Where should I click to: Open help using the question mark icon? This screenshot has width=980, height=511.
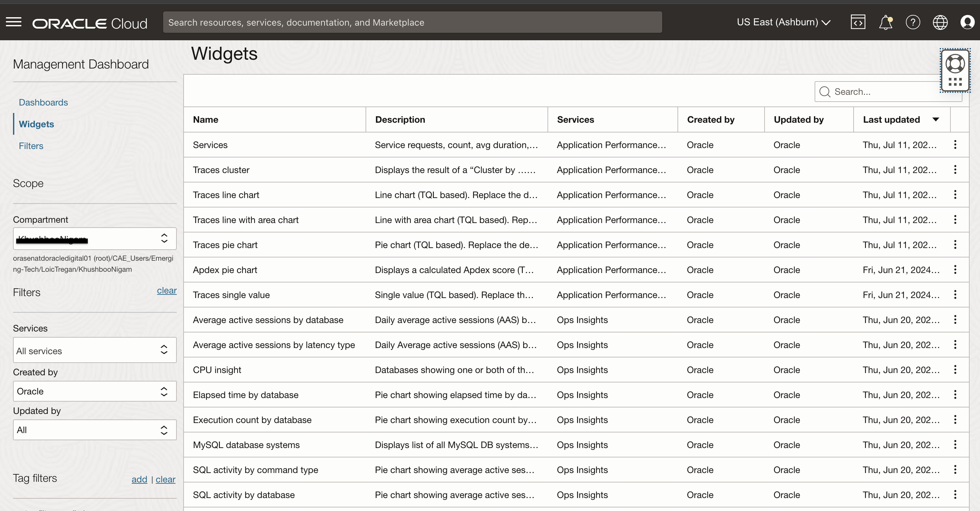913,22
